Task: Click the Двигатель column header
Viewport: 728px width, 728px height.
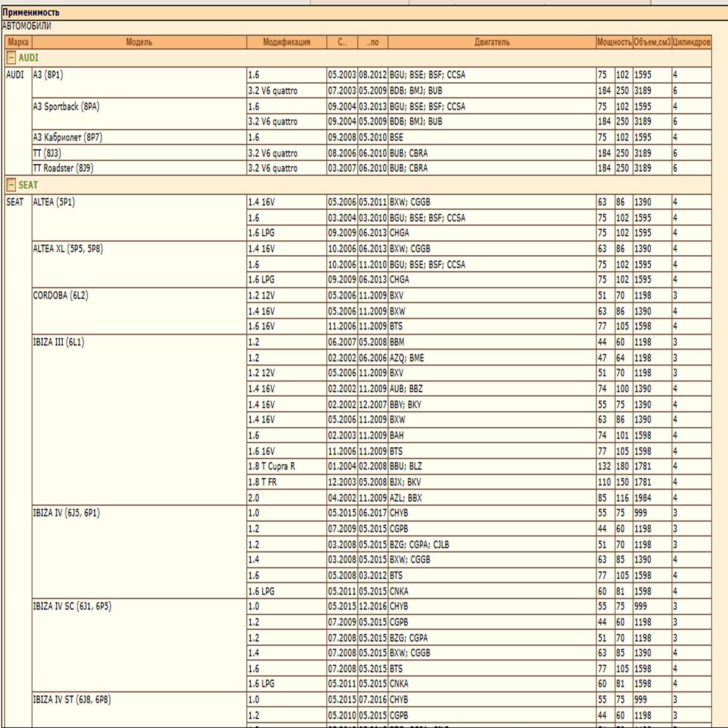Action: tap(492, 42)
